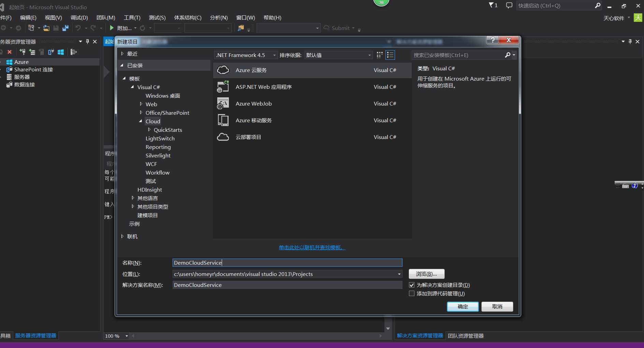Select the ASP.NET Web 应用程序 template
The height and width of the screenshot is (348, 644).
(x=312, y=87)
